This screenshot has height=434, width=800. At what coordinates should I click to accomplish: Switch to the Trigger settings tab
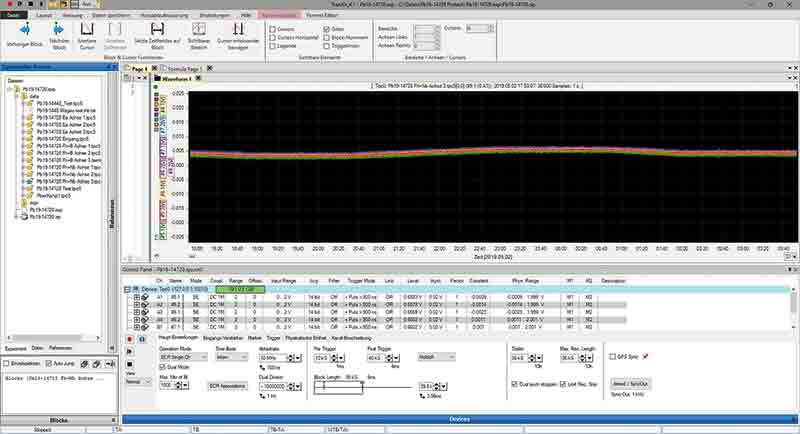273,338
